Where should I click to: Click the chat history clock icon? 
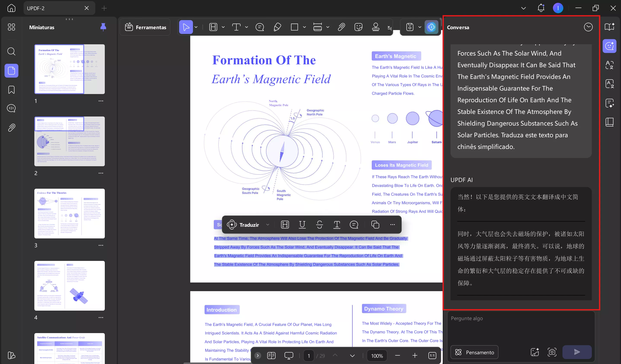point(588,27)
